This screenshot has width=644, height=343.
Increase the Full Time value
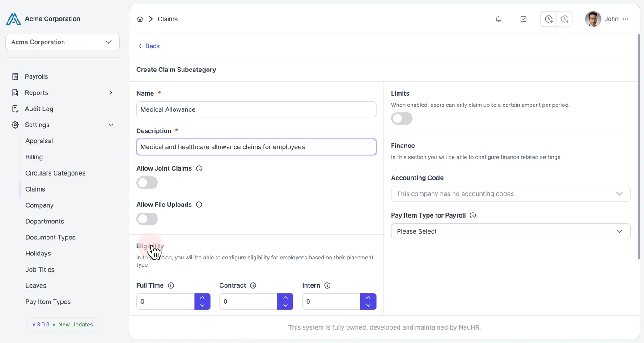[202, 297]
